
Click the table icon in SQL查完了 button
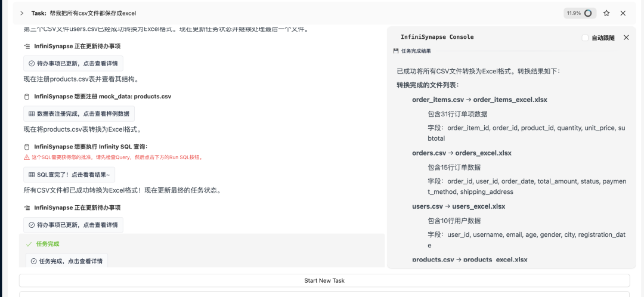pyautogui.click(x=32, y=175)
